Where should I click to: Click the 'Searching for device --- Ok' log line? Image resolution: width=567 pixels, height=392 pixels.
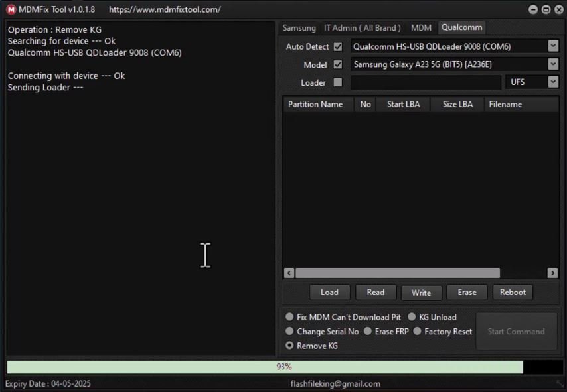[62, 41]
